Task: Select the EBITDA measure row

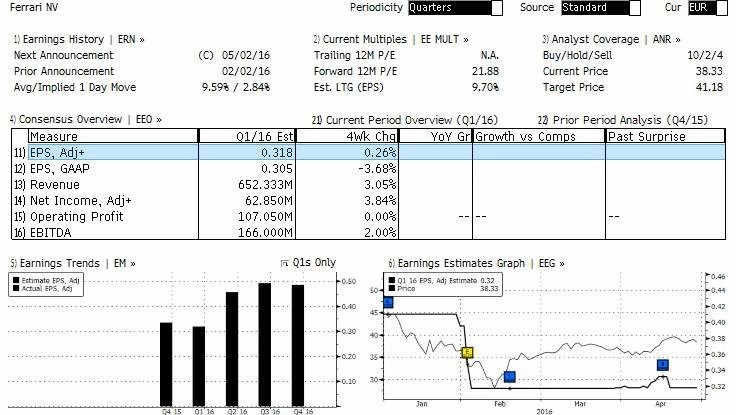Action: [x=368, y=232]
